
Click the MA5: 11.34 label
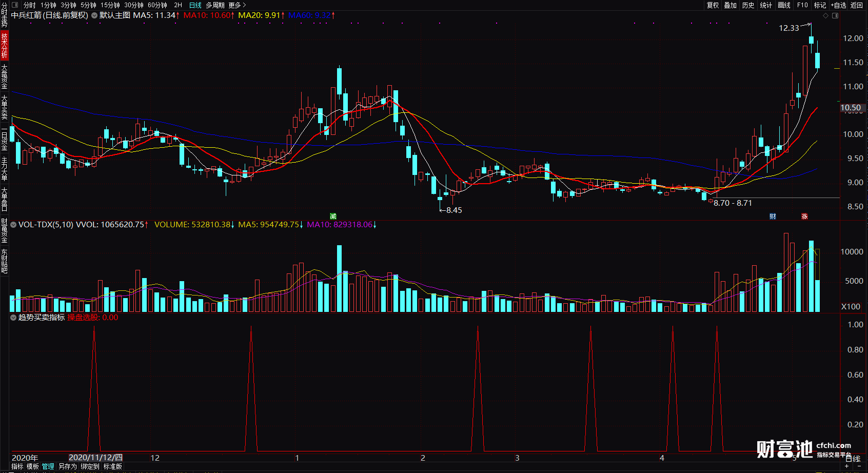point(156,15)
